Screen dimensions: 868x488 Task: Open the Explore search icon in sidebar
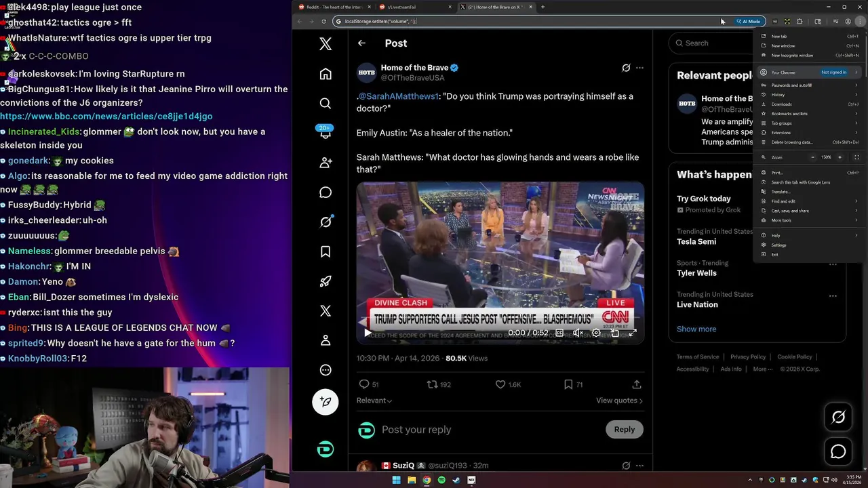(325, 103)
